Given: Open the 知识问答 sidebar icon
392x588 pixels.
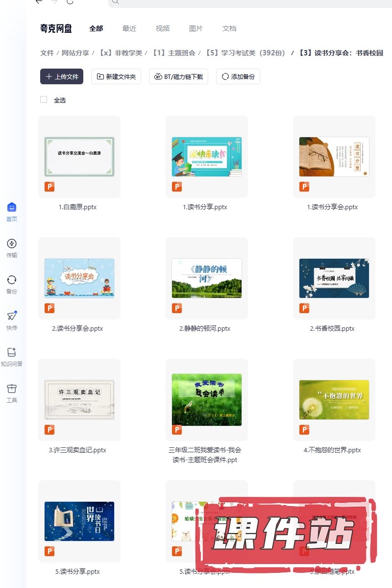Looking at the screenshot, I should click(12, 353).
